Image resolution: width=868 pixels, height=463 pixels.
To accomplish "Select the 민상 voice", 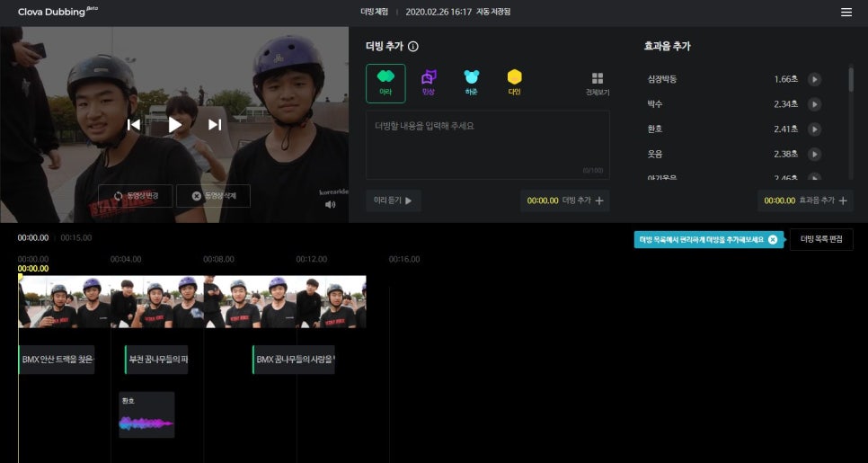I will (x=429, y=84).
